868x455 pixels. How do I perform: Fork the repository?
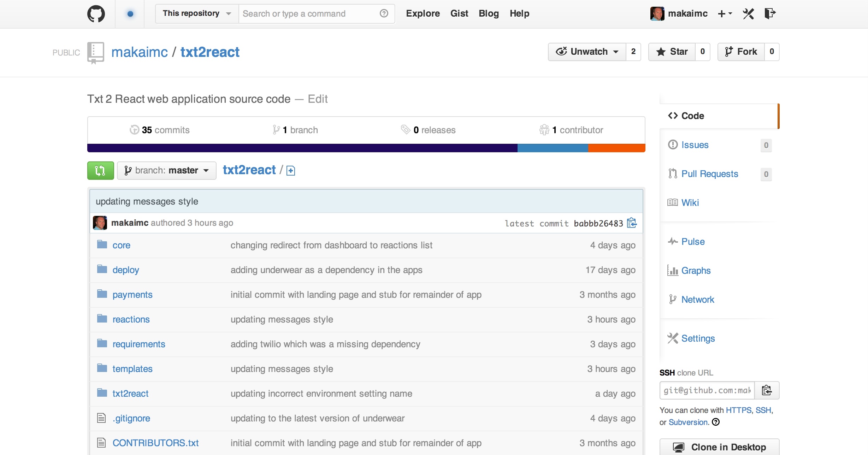(x=741, y=52)
